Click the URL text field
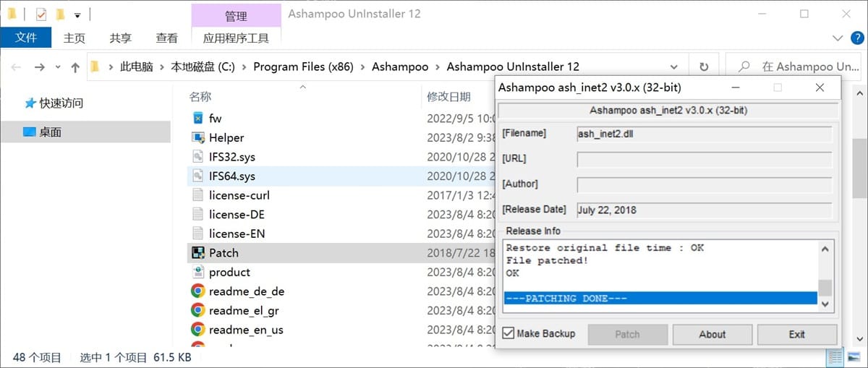 tap(704, 159)
